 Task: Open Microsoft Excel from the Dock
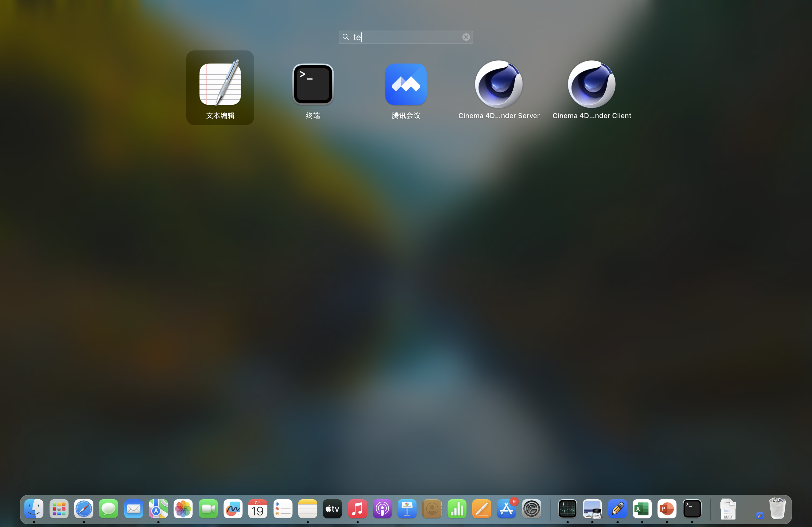click(x=642, y=509)
